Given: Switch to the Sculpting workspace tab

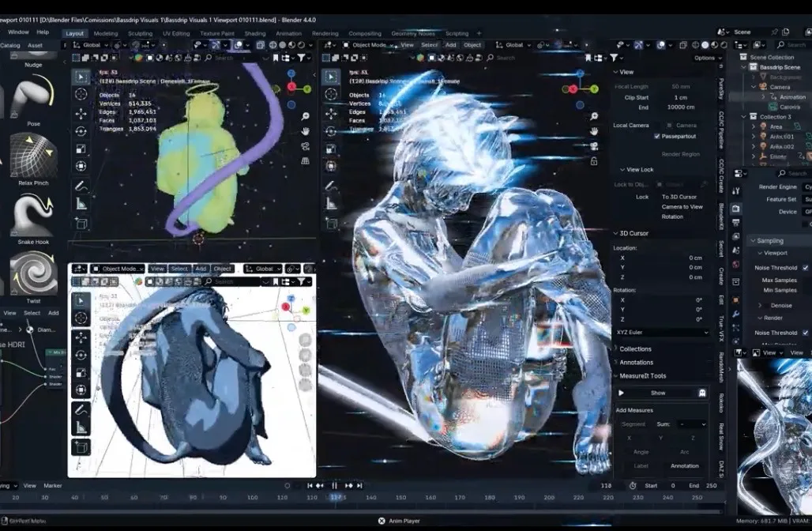Looking at the screenshot, I should click(x=140, y=34).
